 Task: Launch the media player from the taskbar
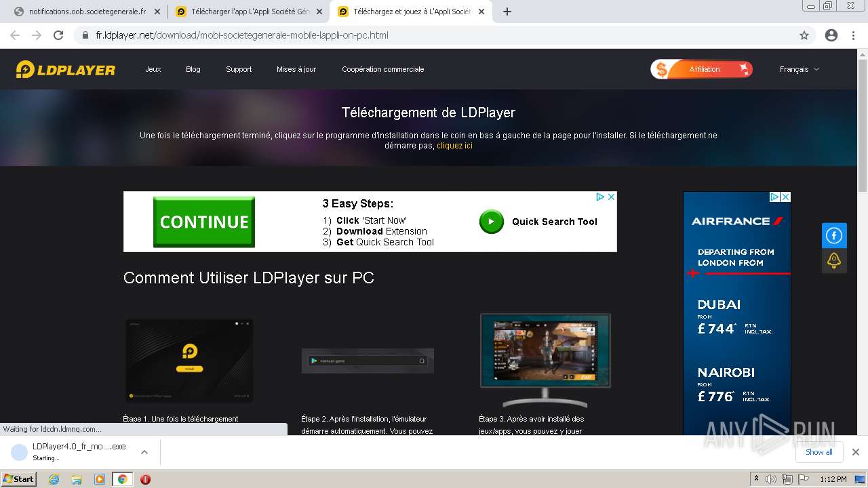pos(100,479)
